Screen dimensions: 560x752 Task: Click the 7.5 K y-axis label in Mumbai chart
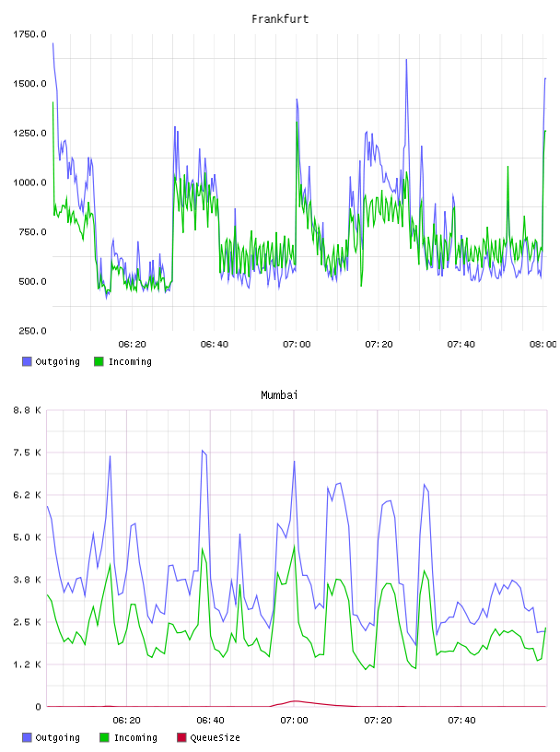[x=28, y=452]
